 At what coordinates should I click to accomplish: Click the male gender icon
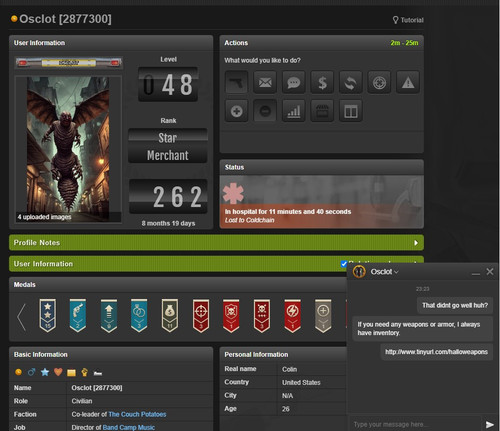(x=32, y=372)
